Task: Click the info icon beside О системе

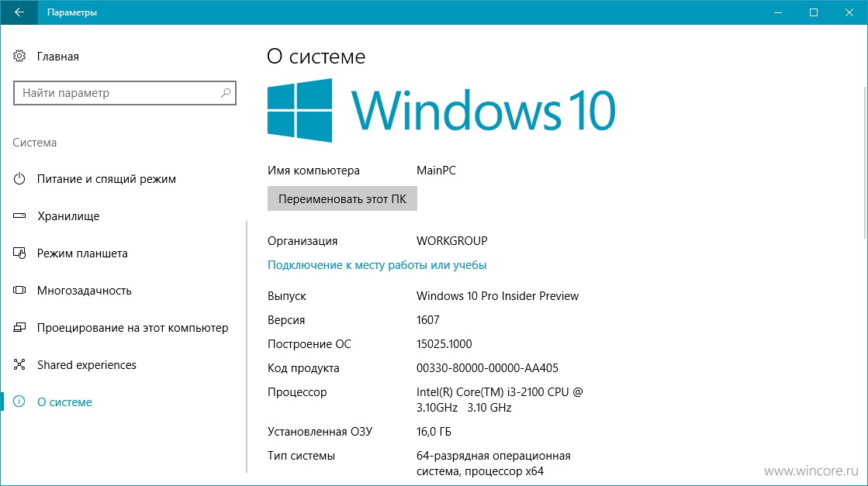Action: pyautogui.click(x=19, y=402)
